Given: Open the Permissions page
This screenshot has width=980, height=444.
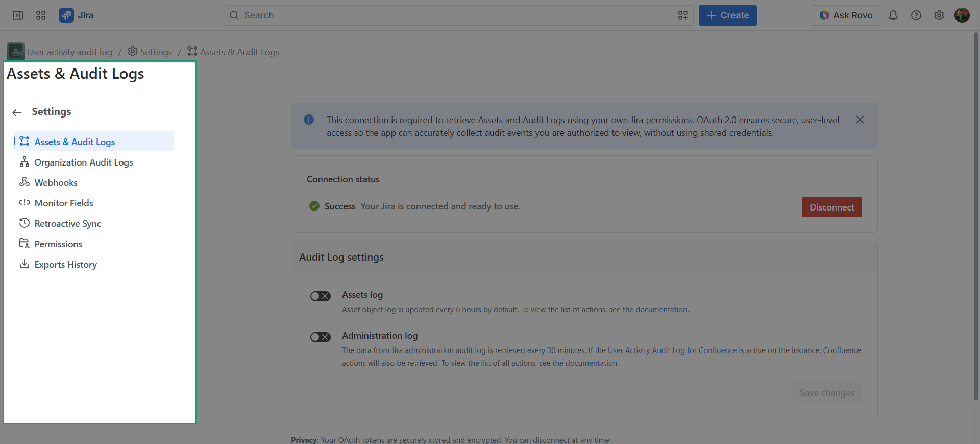Looking at the screenshot, I should coord(94,244).
